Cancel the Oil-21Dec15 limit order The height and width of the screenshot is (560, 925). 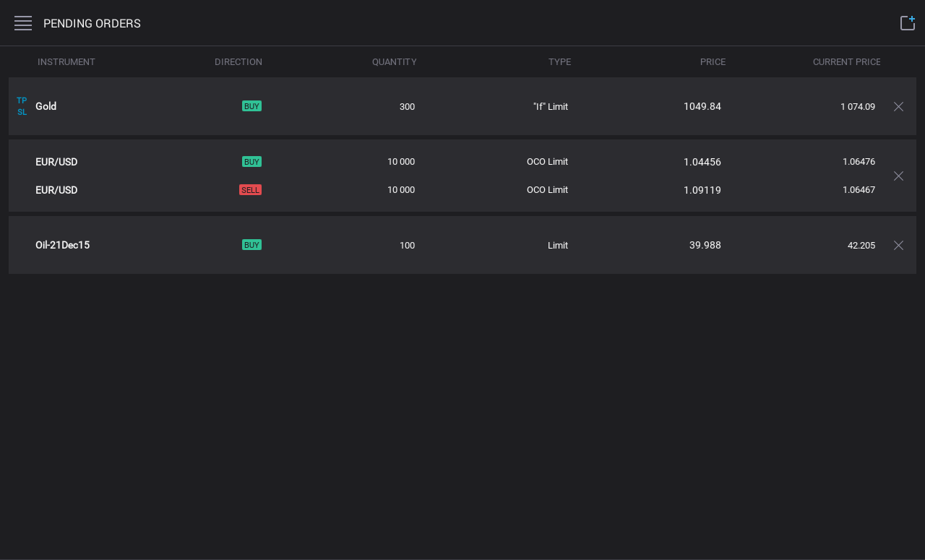pos(898,245)
